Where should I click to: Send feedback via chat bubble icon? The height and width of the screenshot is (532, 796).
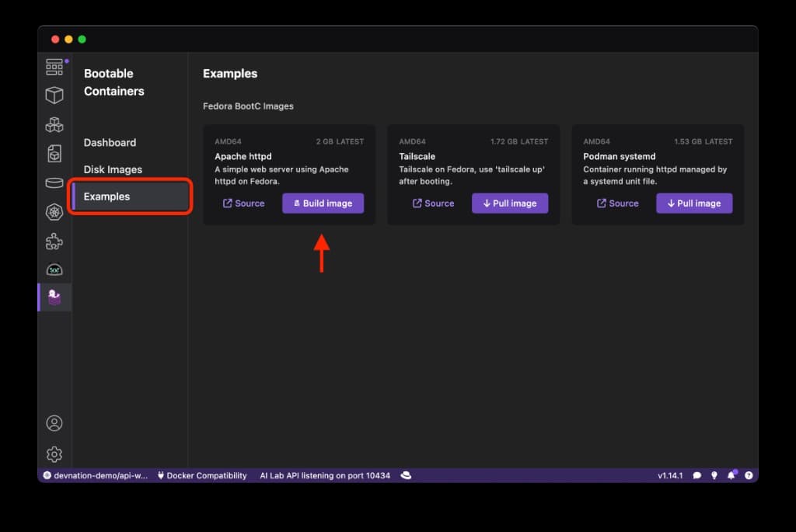697,475
